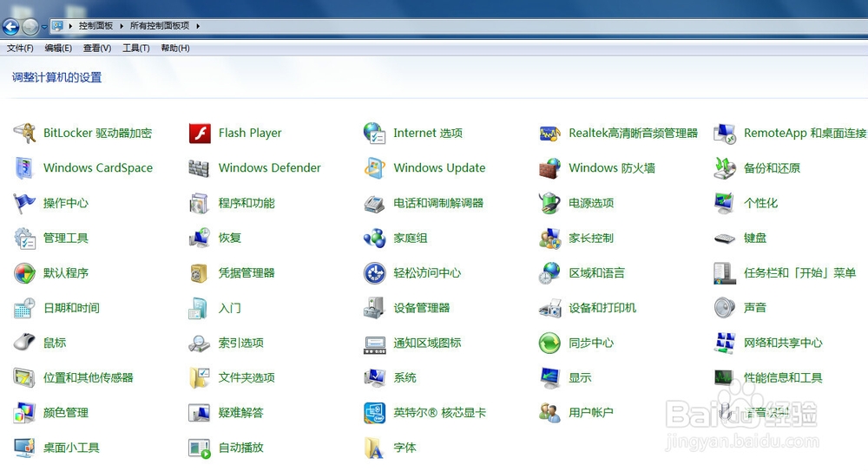Expand the arrow after 所有控制面板项 breadcrumb
The width and height of the screenshot is (868, 471).
click(x=198, y=26)
